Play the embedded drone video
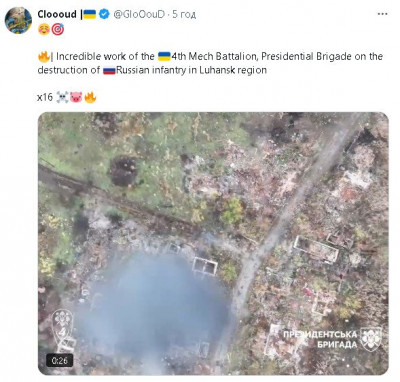This screenshot has width=400, height=382. 213,243
